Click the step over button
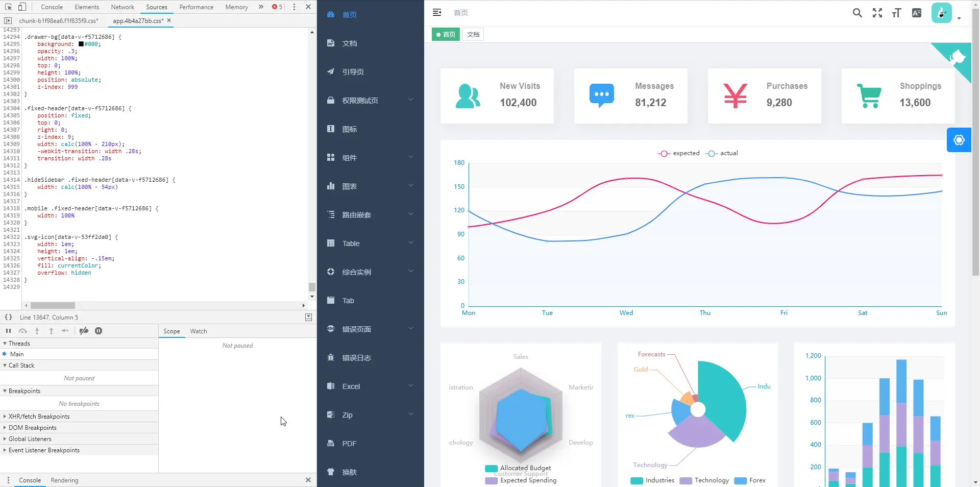 22,331
